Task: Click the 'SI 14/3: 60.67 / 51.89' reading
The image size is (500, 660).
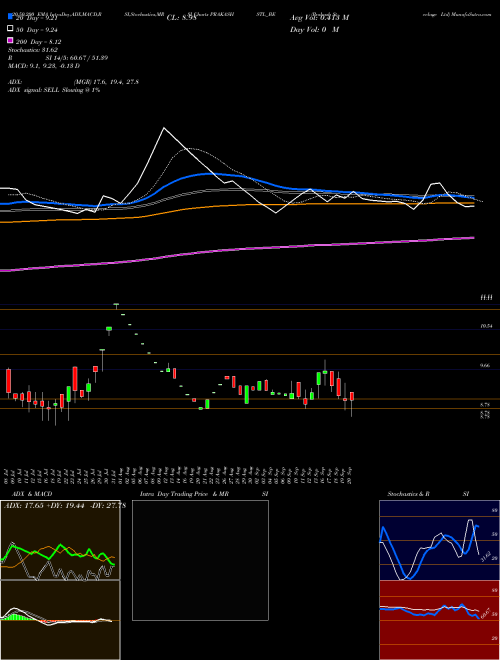Action: point(77,58)
